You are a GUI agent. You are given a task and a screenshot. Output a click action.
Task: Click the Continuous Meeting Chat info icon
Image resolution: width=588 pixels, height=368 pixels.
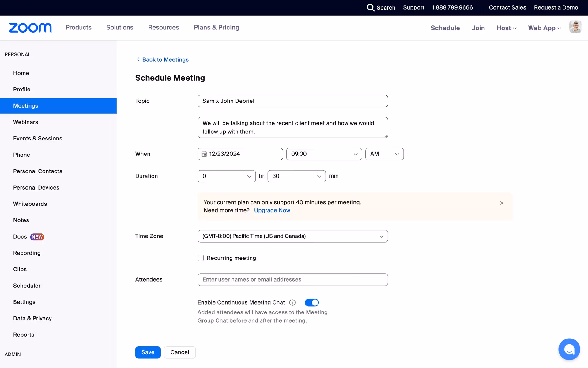tap(292, 303)
